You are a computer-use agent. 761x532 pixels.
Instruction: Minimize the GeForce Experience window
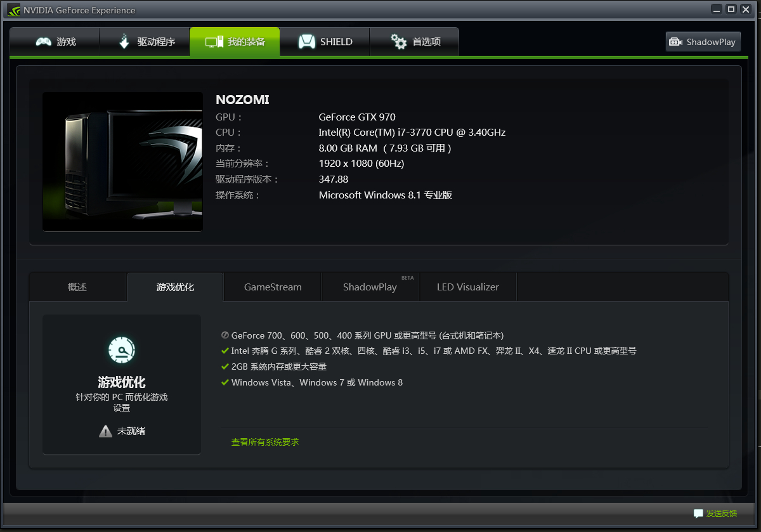pos(717,9)
